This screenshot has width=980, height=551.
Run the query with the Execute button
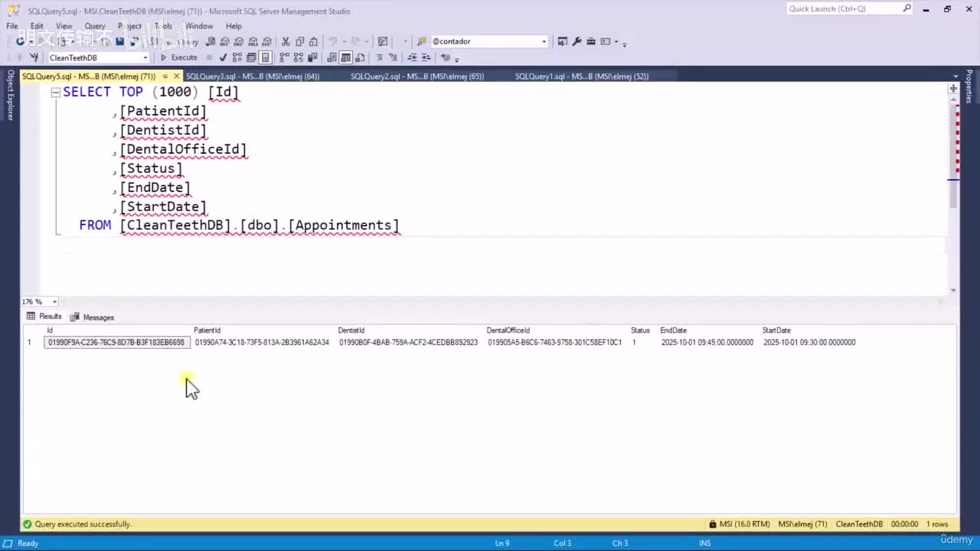click(178, 57)
